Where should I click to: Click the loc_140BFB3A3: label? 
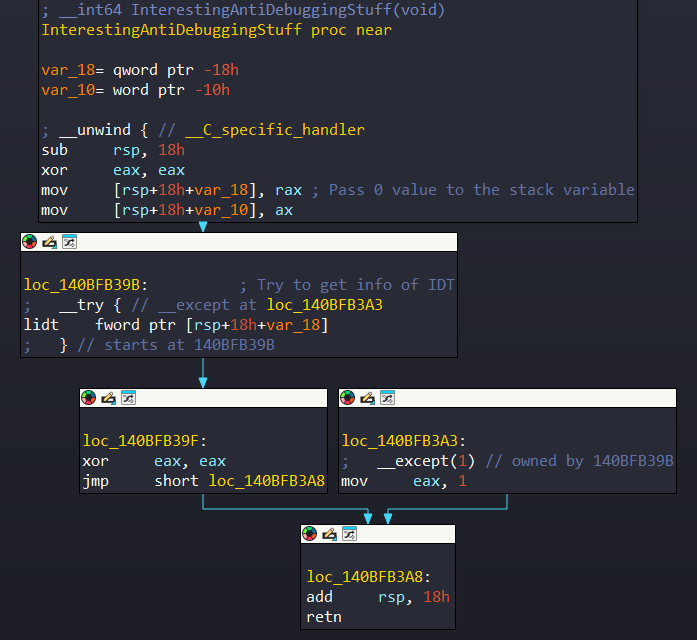(404, 440)
